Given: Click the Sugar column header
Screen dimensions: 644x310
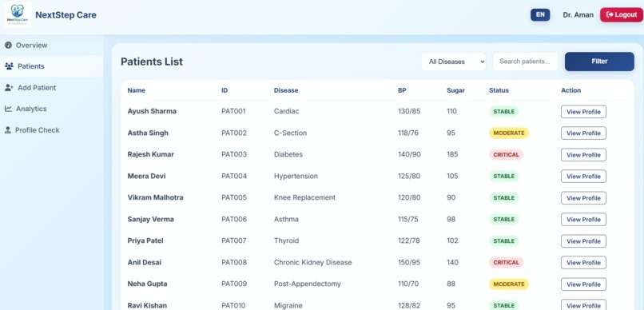Looking at the screenshot, I should tap(456, 90).
